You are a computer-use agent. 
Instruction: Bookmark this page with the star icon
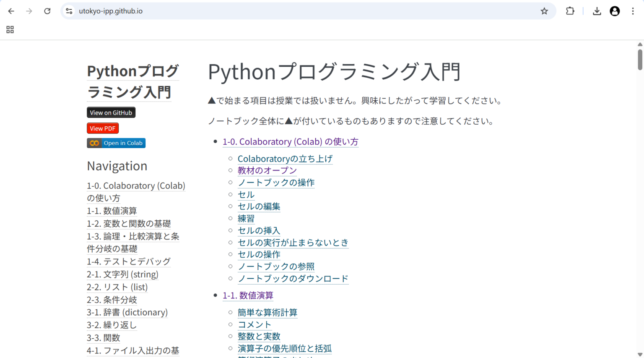(544, 11)
